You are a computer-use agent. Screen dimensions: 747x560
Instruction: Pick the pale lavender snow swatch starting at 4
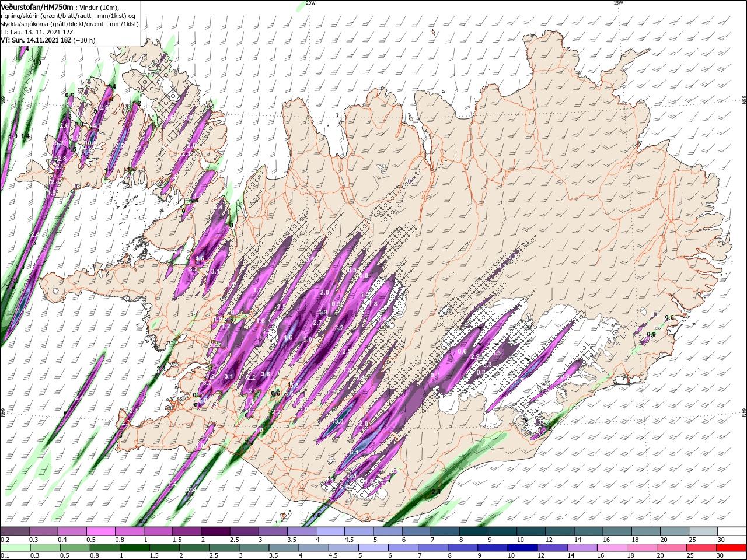coord(330,531)
